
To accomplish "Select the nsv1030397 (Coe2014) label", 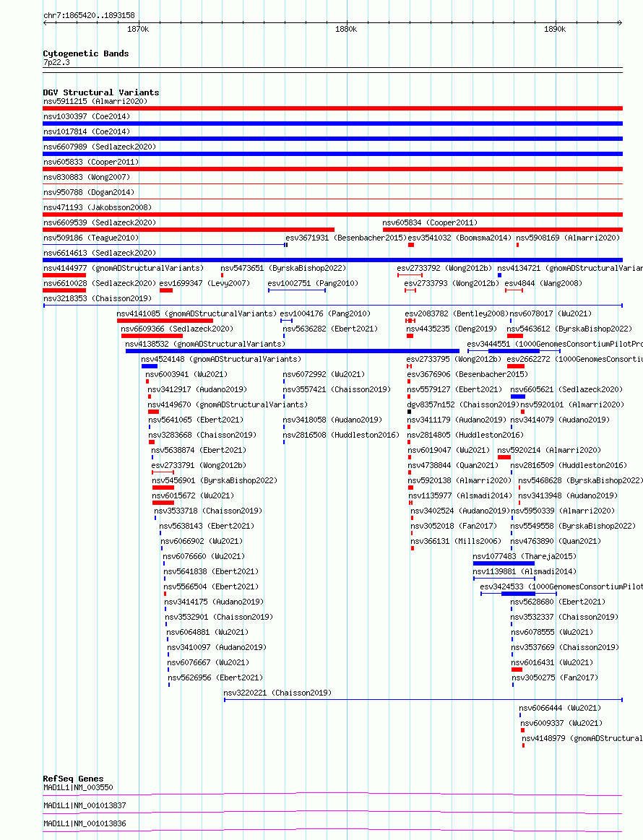I will pyautogui.click(x=87, y=116).
